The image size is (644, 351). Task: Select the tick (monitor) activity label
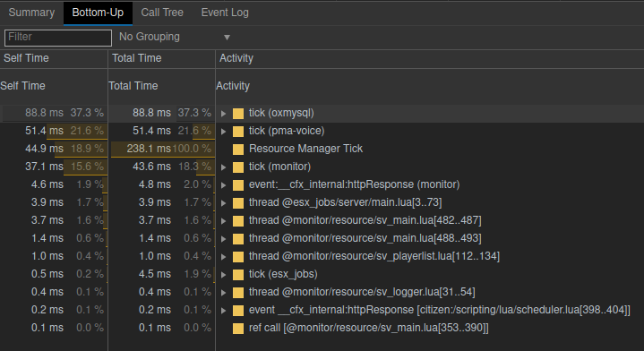(279, 167)
